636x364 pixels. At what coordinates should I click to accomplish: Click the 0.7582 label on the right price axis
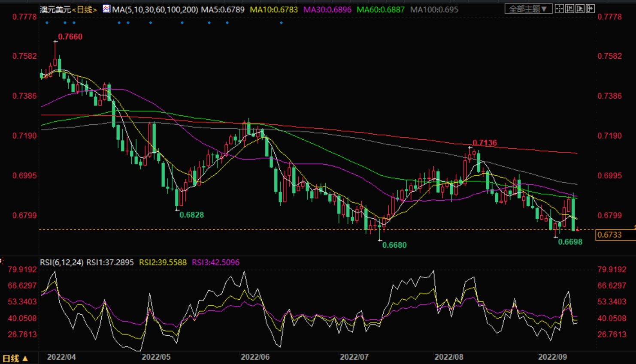[x=610, y=56]
